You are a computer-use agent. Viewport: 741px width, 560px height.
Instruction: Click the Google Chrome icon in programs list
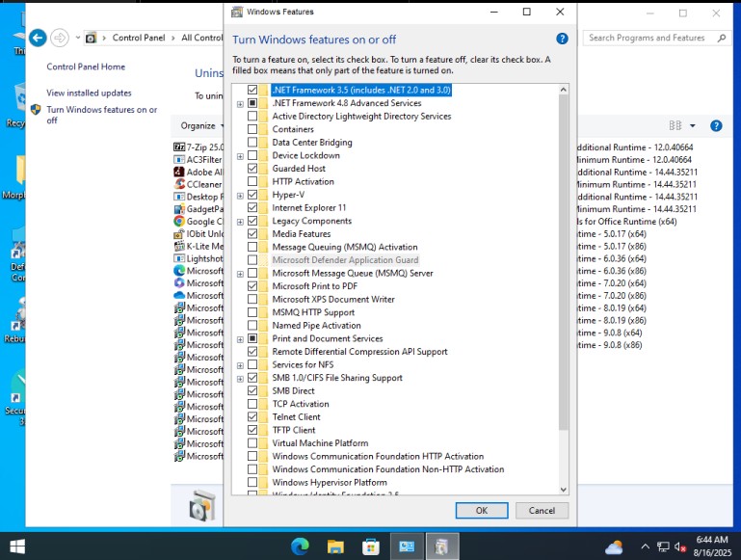point(179,221)
